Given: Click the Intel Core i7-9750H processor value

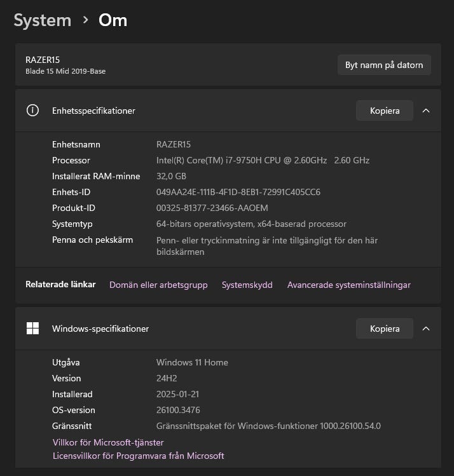Looking at the screenshot, I should pos(263,160).
